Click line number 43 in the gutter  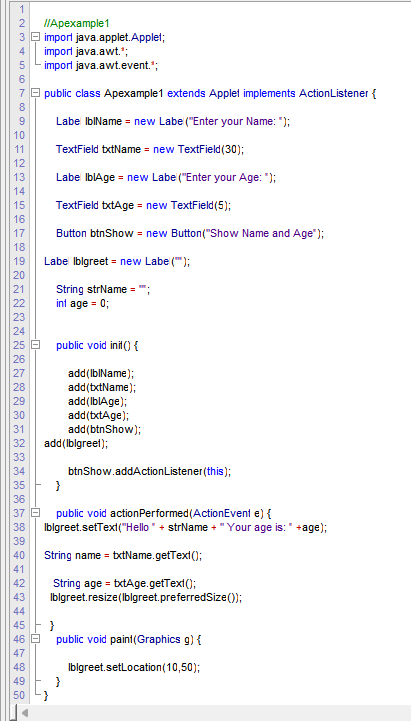pyautogui.click(x=19, y=597)
